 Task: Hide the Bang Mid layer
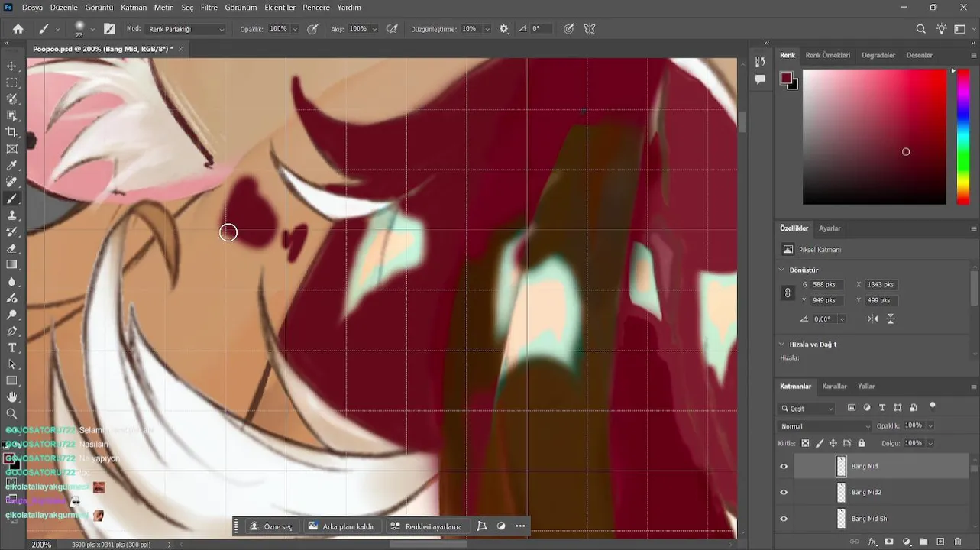(784, 466)
